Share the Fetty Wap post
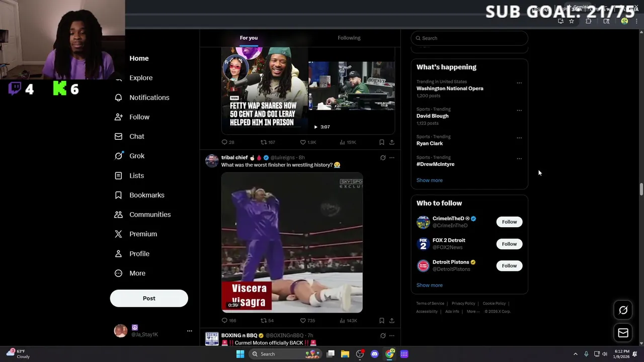The height and width of the screenshot is (362, 644). (x=392, y=142)
